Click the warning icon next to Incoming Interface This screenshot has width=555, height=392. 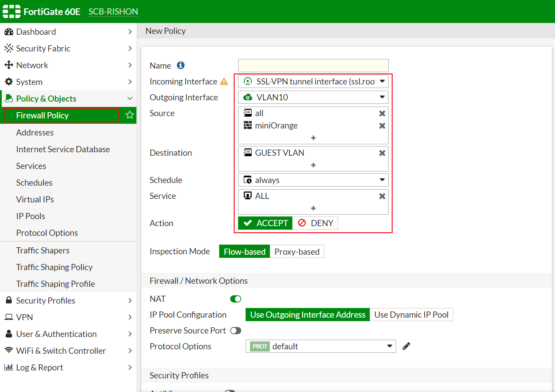(x=224, y=81)
